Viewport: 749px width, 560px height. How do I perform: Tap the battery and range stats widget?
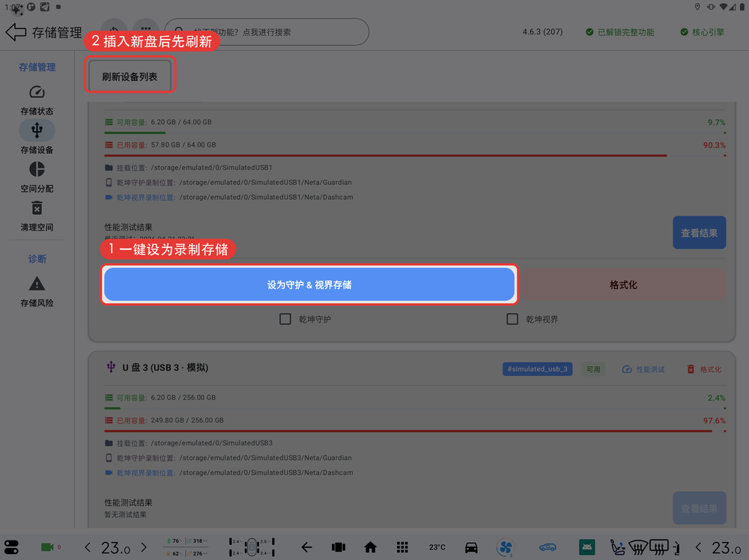pos(187,547)
